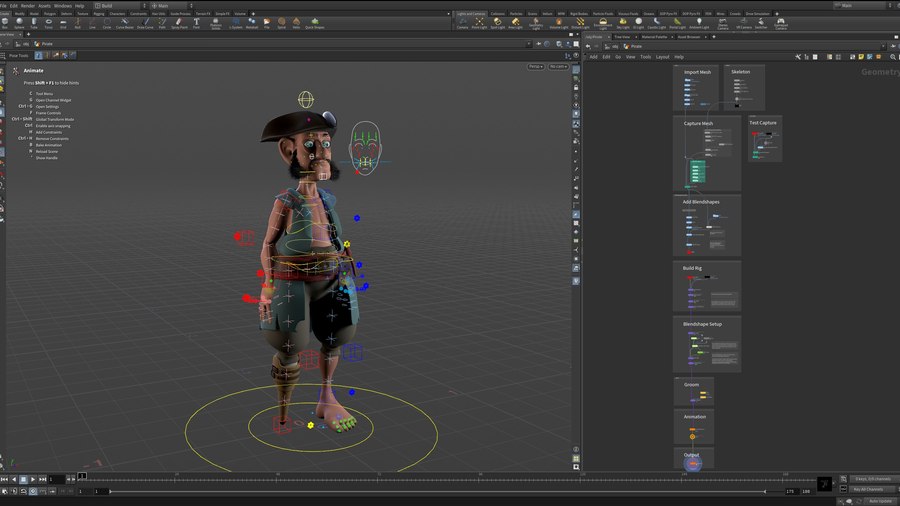Click the Spray Paint shelf tool

click(178, 23)
